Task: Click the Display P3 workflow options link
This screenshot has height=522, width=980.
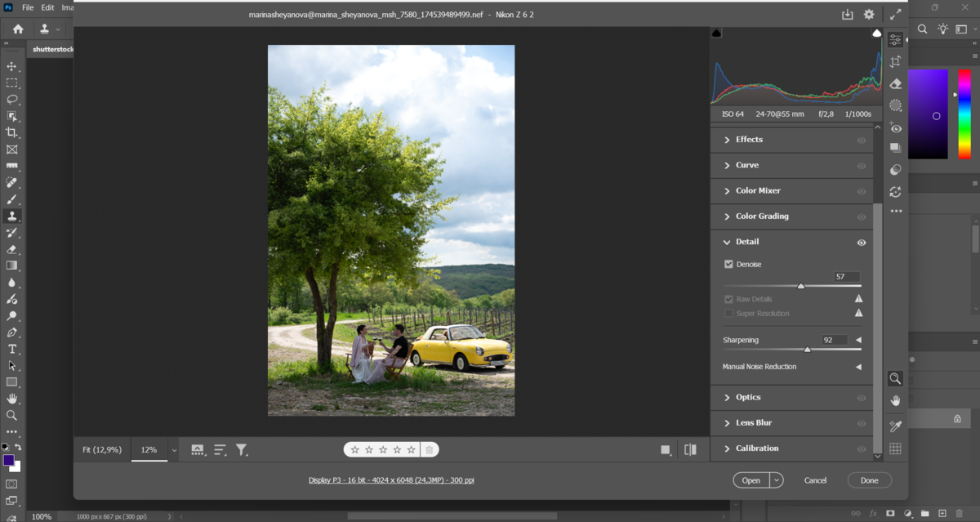Action: pyautogui.click(x=391, y=480)
